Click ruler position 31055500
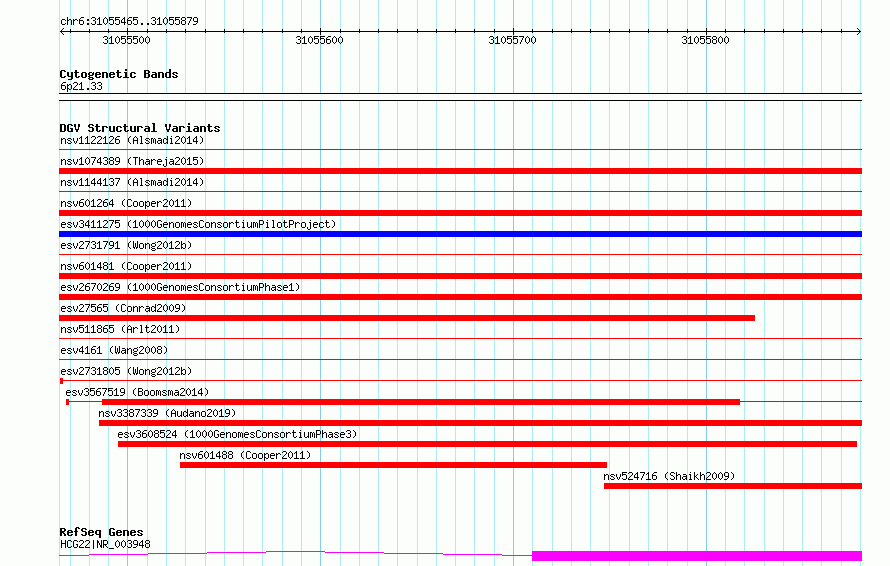This screenshot has height=566, width=890. 127,40
